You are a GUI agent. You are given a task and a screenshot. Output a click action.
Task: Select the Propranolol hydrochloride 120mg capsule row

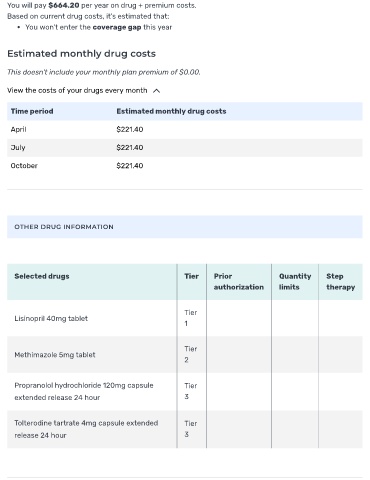[185, 391]
